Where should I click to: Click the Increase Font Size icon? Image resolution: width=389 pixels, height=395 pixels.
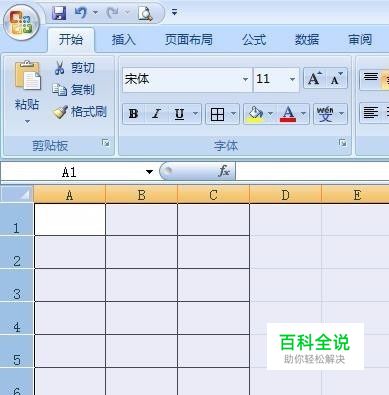pos(315,79)
